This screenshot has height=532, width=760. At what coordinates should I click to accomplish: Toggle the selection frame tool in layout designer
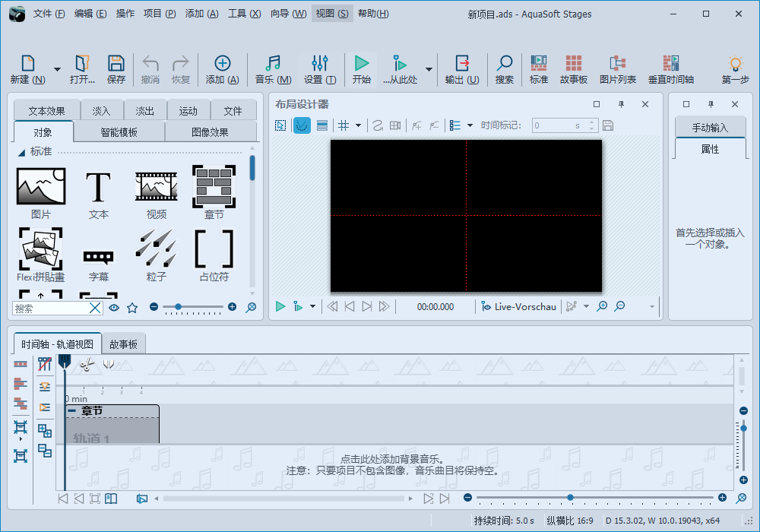(x=280, y=125)
